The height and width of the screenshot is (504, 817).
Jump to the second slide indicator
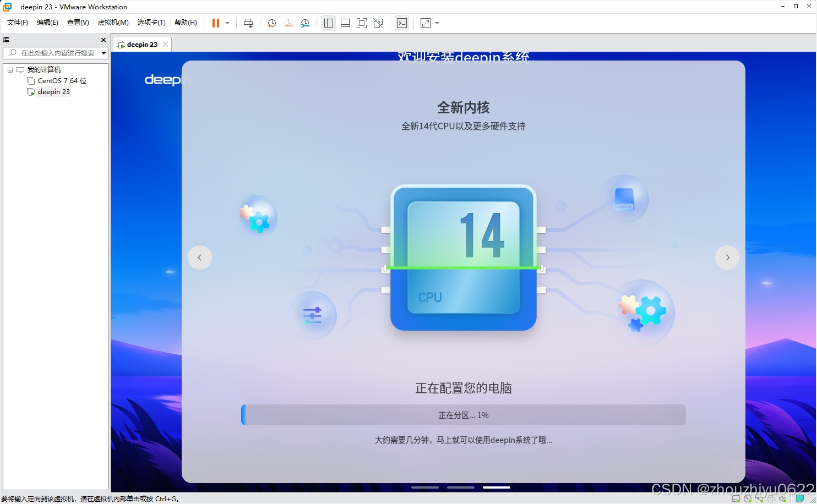click(461, 487)
